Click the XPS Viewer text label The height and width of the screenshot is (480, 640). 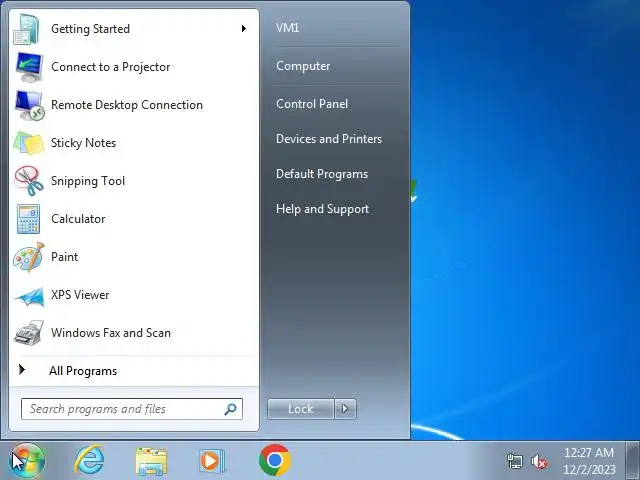coord(80,295)
